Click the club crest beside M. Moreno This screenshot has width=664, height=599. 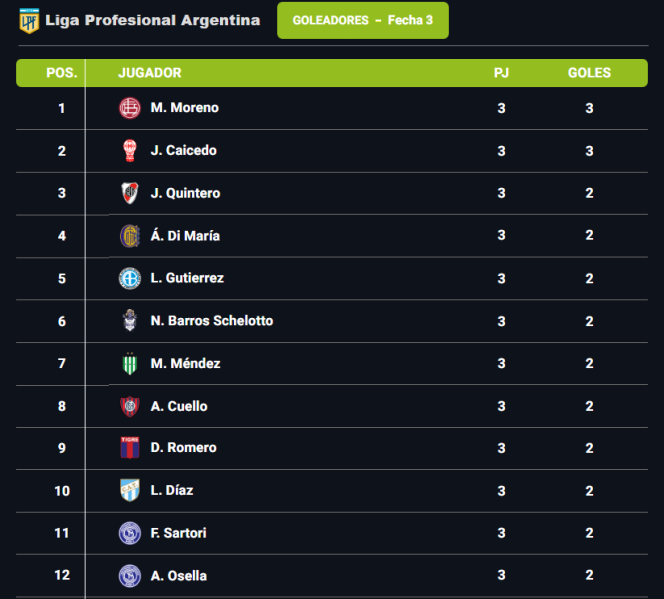pyautogui.click(x=130, y=108)
